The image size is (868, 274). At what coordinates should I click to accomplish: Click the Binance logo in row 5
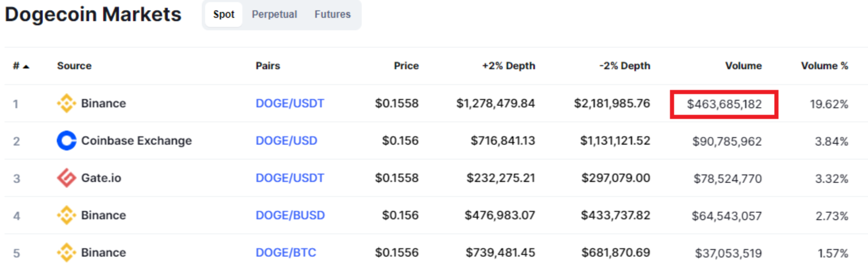66,252
